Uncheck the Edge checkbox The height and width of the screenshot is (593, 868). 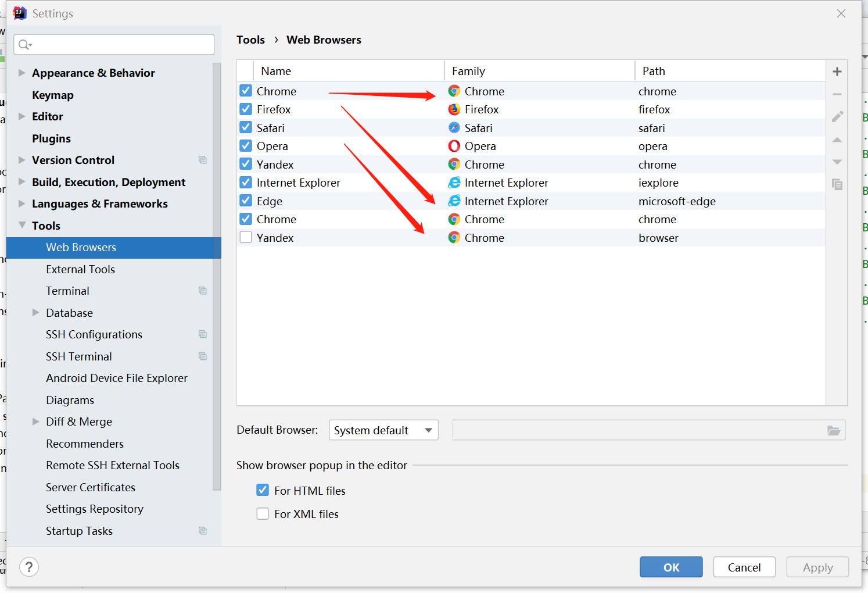tap(246, 201)
